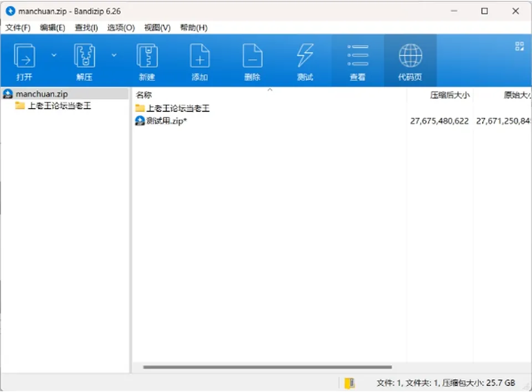This screenshot has height=392, width=532.
Task: Maximize the Bandizip window
Action: 484,11
